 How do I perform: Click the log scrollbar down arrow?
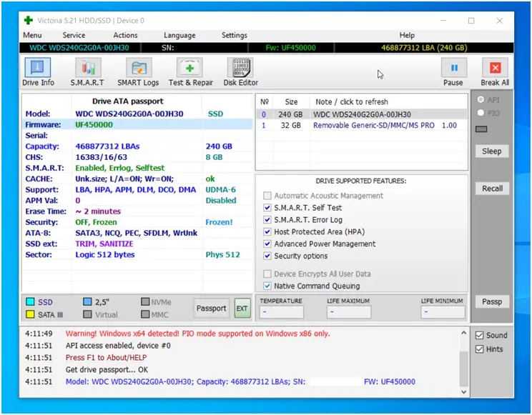pyautogui.click(x=463, y=392)
